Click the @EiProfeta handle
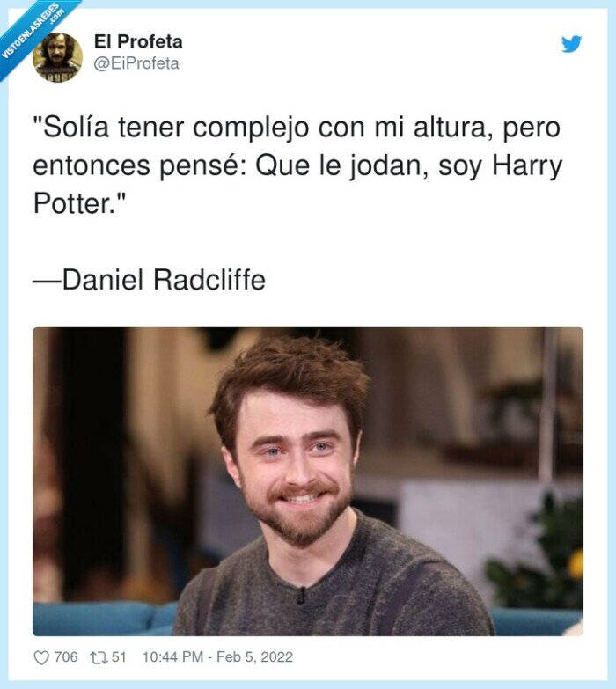This screenshot has height=689, width=616. point(136,63)
